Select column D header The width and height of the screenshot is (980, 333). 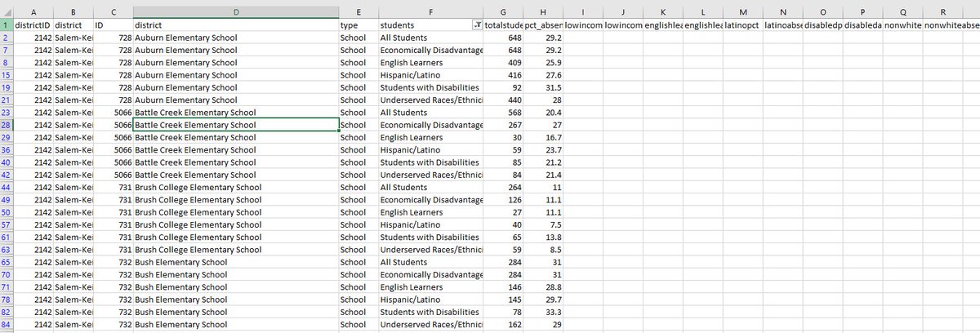tap(236, 12)
